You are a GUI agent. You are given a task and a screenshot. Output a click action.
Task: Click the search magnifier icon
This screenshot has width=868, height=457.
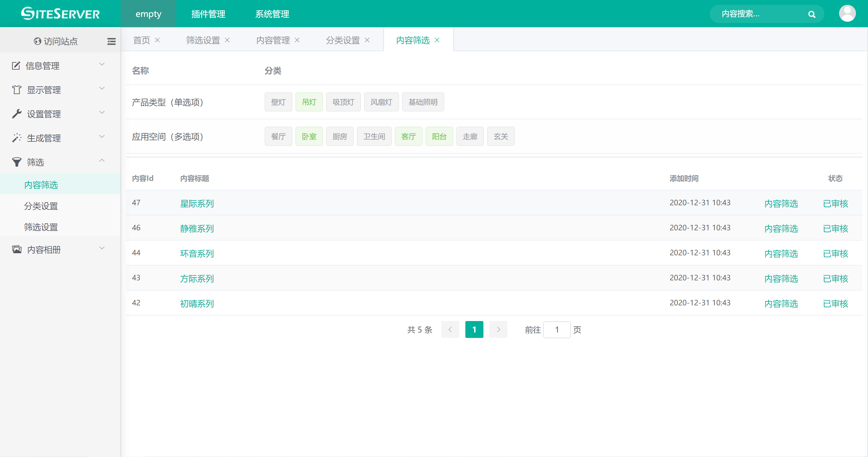(811, 14)
